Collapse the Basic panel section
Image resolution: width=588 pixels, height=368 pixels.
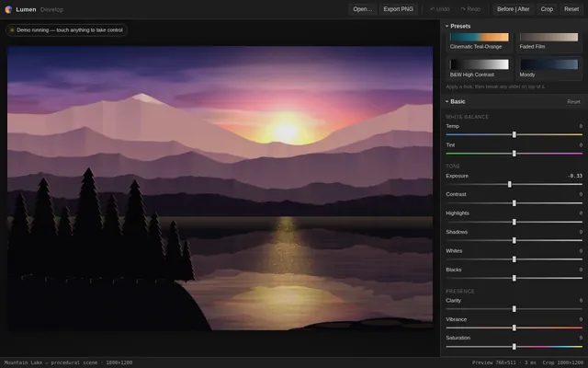pos(455,101)
